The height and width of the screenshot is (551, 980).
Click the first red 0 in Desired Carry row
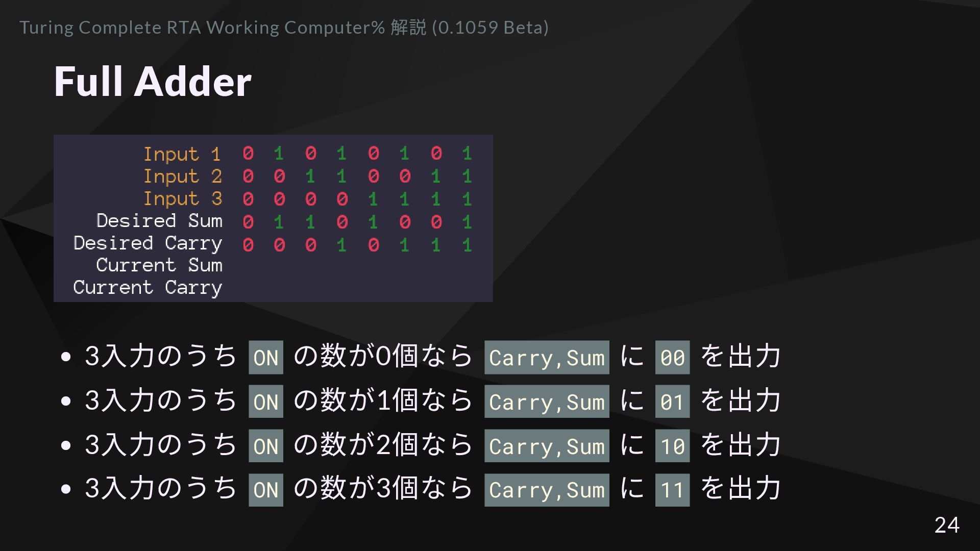tap(248, 245)
